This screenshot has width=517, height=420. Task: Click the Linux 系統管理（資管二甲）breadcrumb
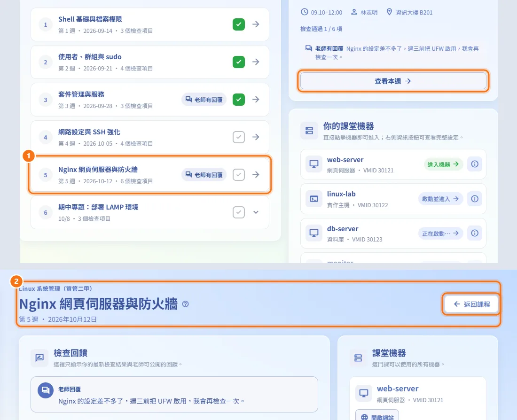[x=55, y=289]
